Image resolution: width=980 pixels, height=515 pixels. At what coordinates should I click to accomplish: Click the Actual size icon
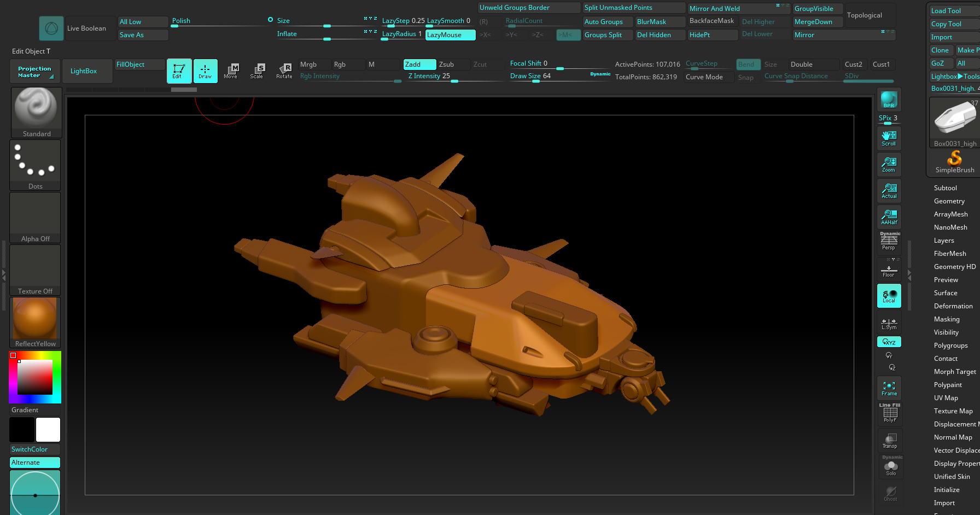coord(889,190)
